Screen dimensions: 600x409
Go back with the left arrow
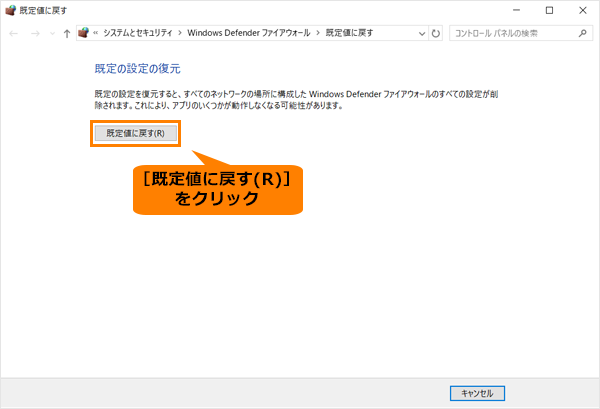pyautogui.click(x=14, y=34)
